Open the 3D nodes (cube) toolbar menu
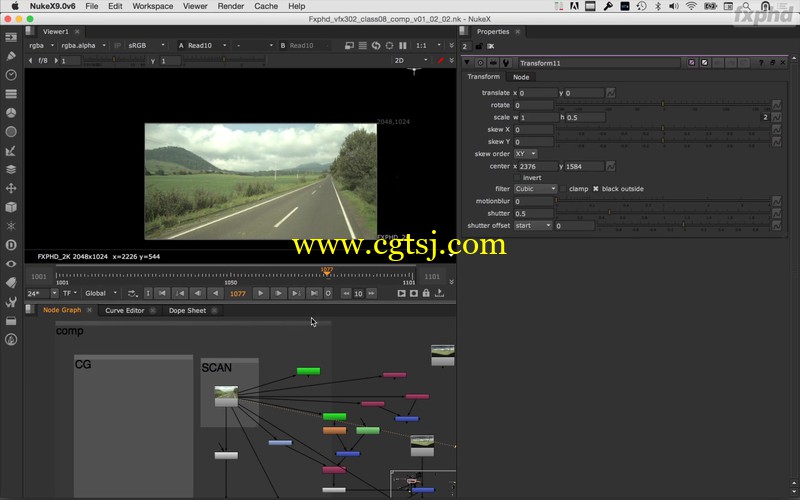 coord(11,207)
